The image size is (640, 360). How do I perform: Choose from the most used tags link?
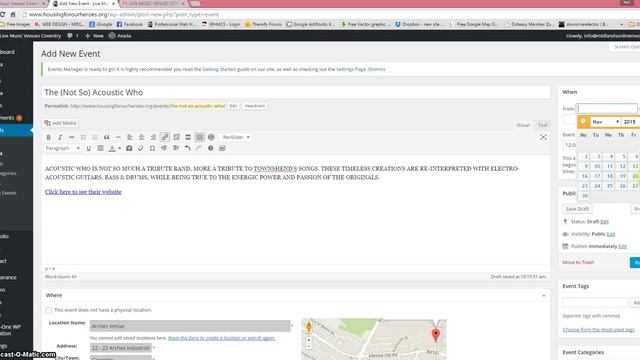598,329
